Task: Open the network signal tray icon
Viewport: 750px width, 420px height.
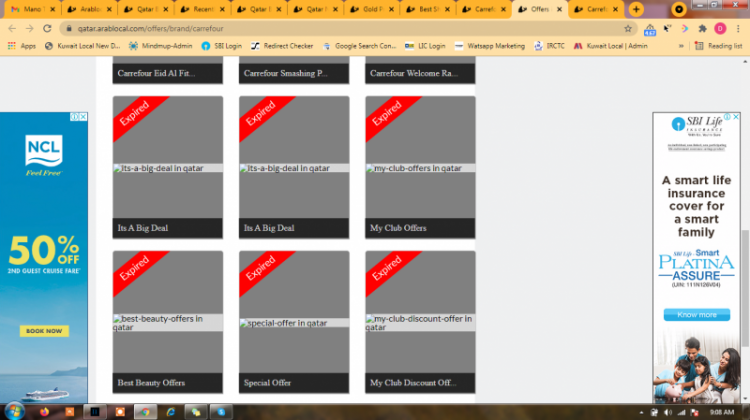Action: pos(681,412)
